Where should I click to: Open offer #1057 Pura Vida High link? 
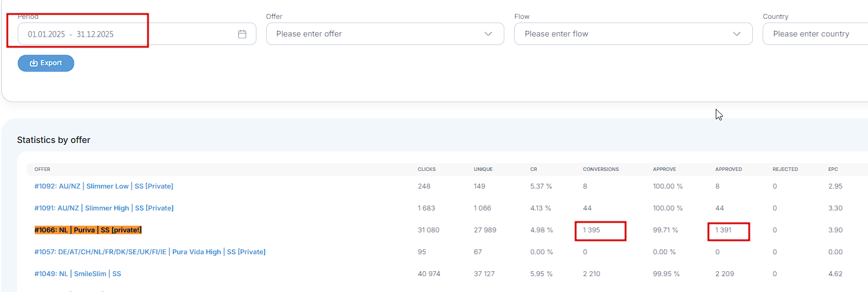coord(150,252)
